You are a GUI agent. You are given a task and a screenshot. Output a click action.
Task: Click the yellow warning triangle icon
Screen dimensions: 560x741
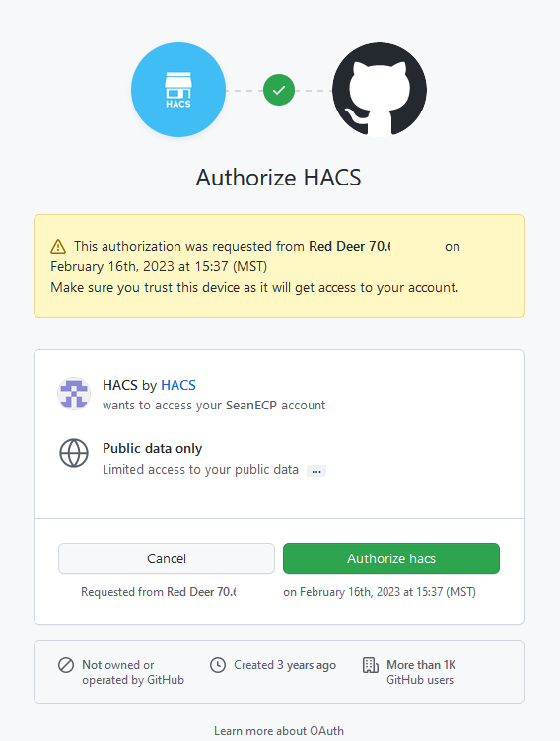(58, 247)
